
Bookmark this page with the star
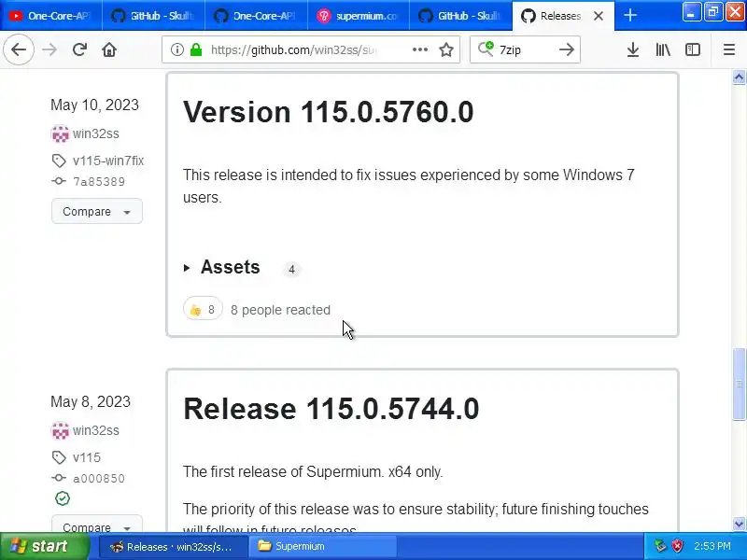446,49
